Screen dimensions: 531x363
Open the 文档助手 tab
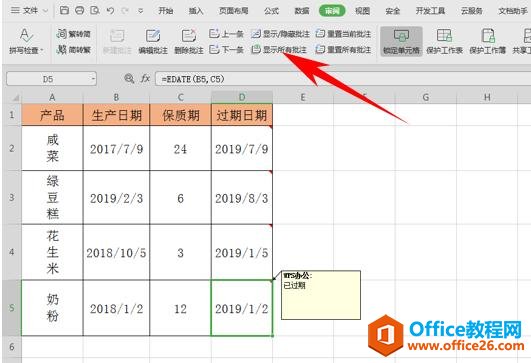coord(513,11)
